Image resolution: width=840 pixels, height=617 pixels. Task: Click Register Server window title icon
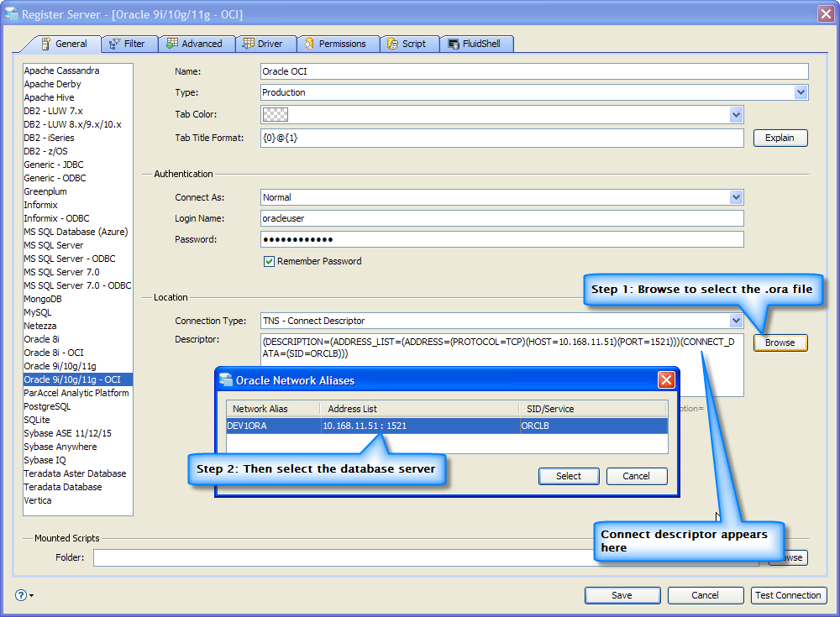point(12,14)
